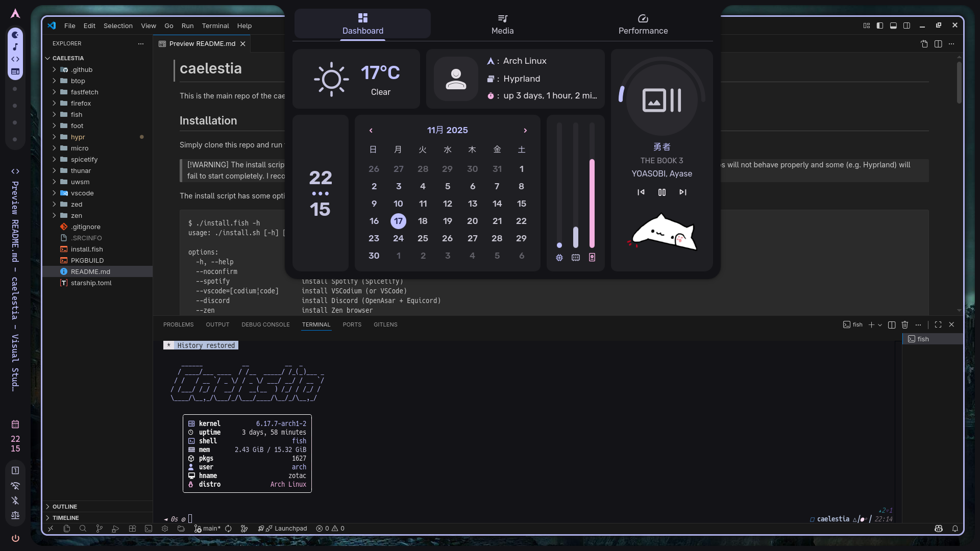The width and height of the screenshot is (980, 551).
Task: Toggle the bottom panel layout icon
Action: [x=893, y=26]
